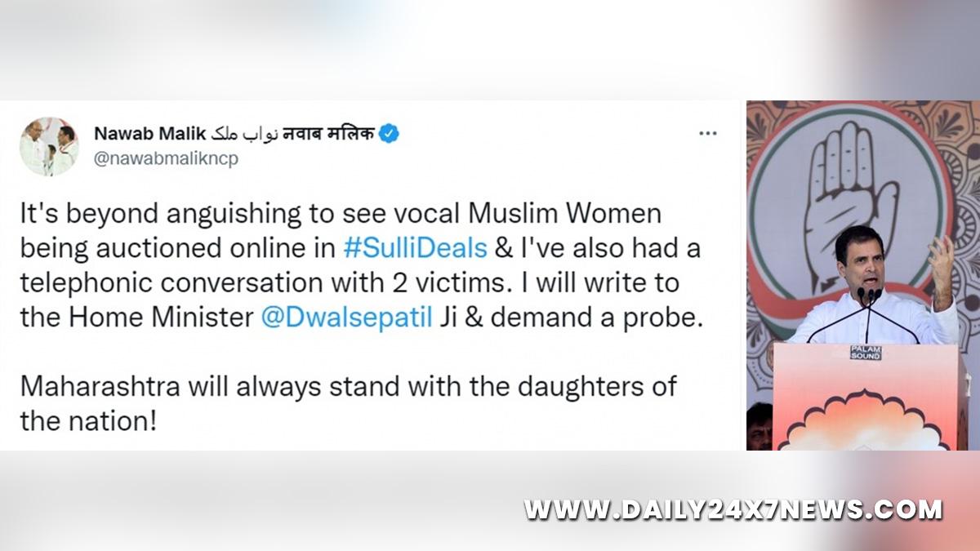Click the speaker in white kurta
The width and height of the screenshot is (980, 551).
pos(872,286)
